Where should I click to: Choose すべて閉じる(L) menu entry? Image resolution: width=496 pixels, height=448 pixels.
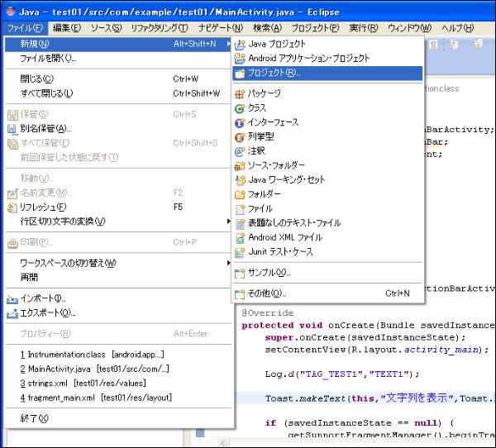point(118,93)
